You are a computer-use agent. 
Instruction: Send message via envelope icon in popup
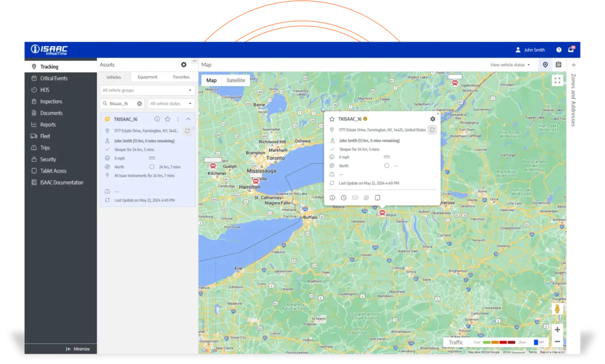354,197
